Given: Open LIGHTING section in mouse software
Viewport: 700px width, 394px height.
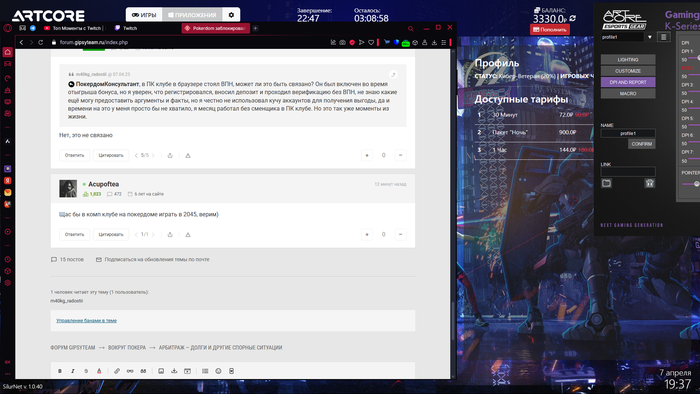Looking at the screenshot, I should pos(628,59).
